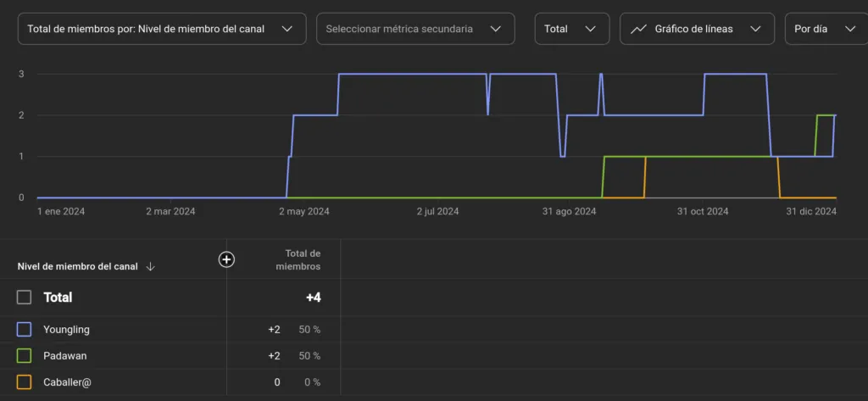Click the Total de miembros column header
Viewport: 868px width, 401px height.
(302, 260)
